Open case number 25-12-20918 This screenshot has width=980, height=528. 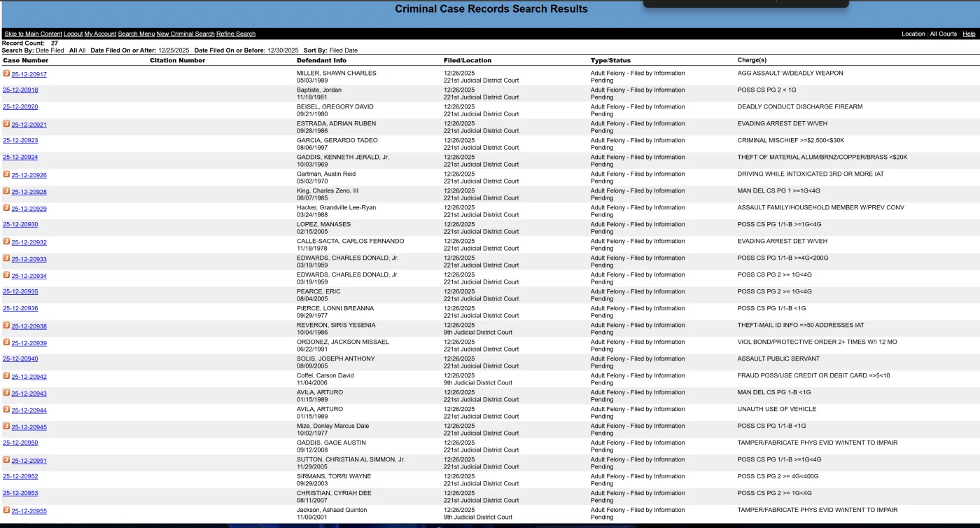point(20,90)
